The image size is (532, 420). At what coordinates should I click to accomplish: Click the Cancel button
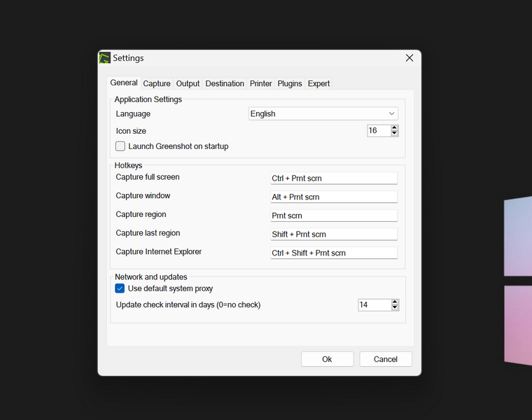[386, 359]
